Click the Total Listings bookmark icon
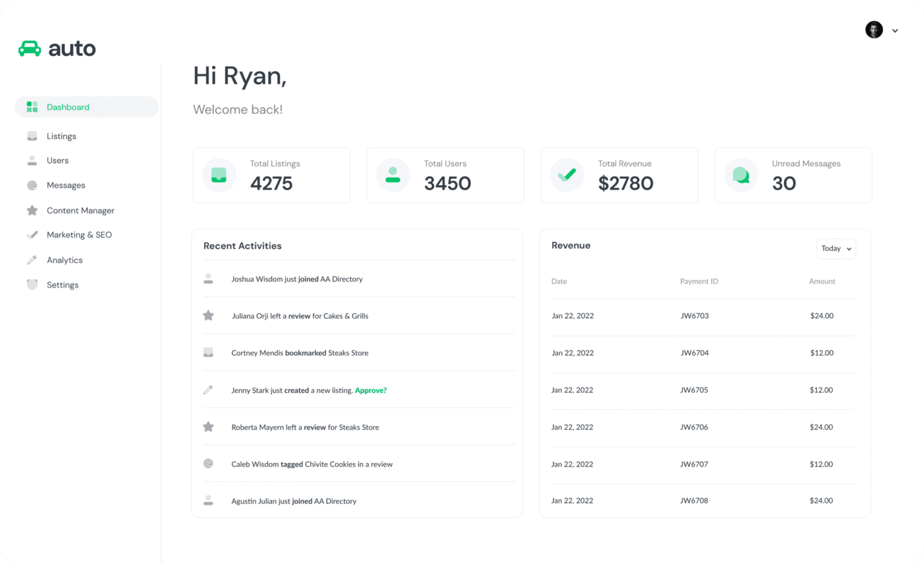Viewport: 924px width, 562px height. pyautogui.click(x=218, y=175)
